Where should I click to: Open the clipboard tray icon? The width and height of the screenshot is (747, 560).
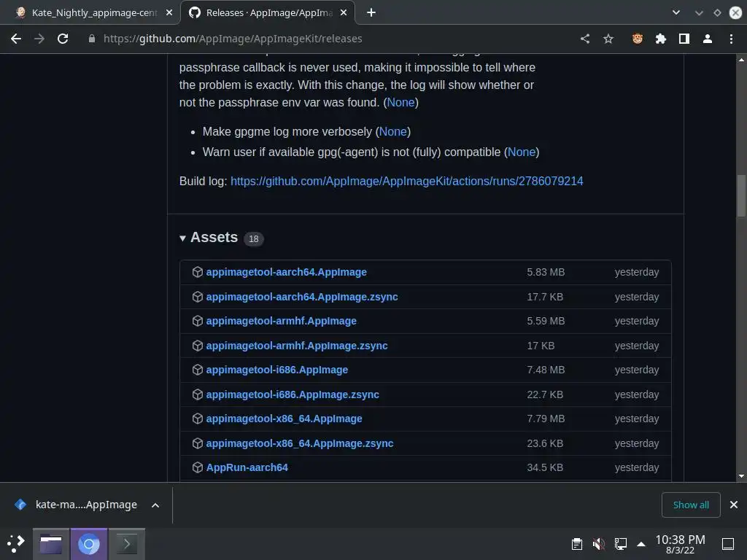tap(576, 544)
